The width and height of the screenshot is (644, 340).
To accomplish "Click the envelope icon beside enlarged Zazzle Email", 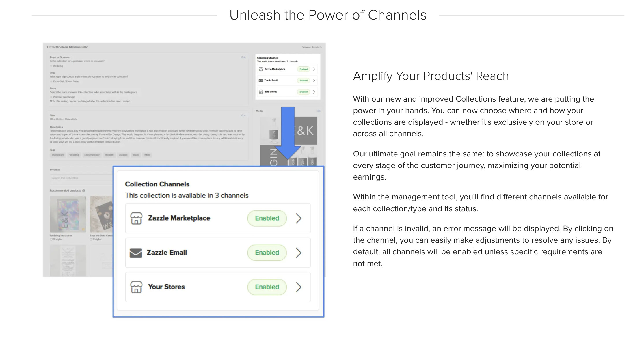I will tap(136, 253).
